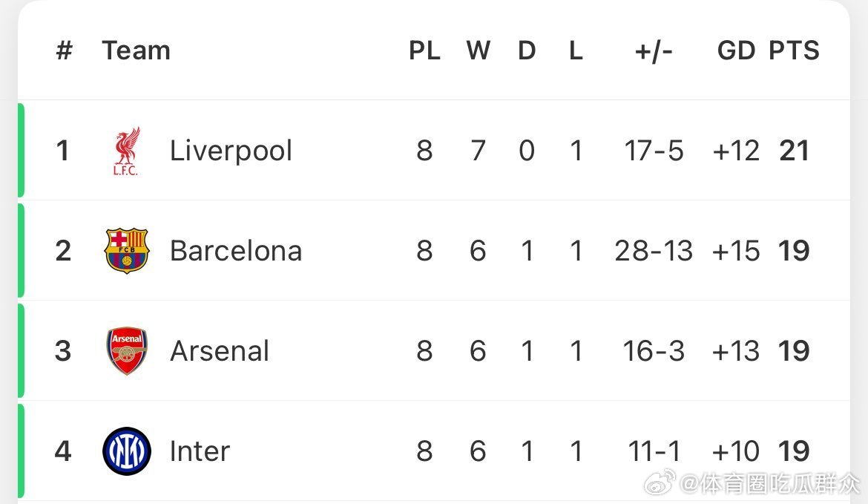Sort by the PTS column header
The image size is (868, 504).
point(794,50)
